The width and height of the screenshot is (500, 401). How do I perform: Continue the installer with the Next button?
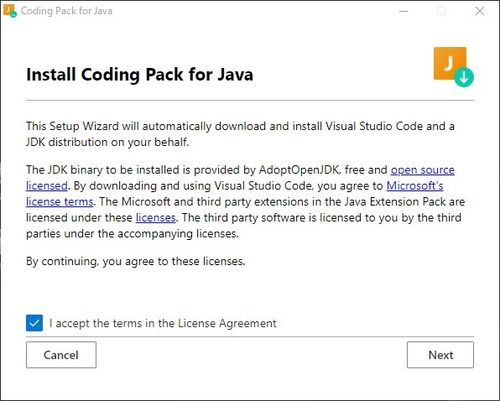440,355
